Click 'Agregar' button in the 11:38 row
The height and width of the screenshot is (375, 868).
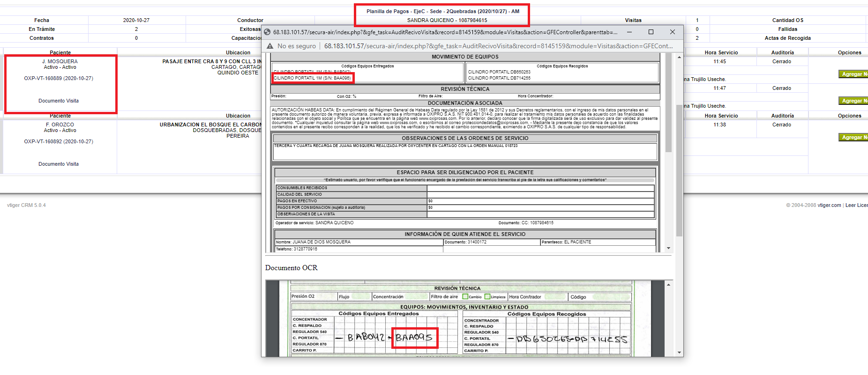pyautogui.click(x=853, y=137)
